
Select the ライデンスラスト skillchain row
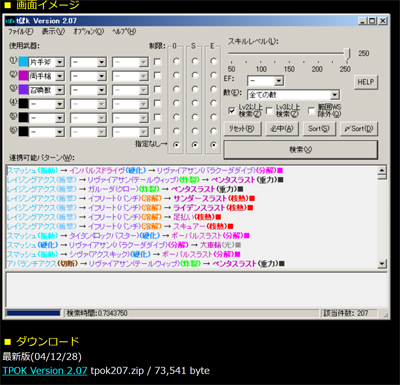coord(130,208)
